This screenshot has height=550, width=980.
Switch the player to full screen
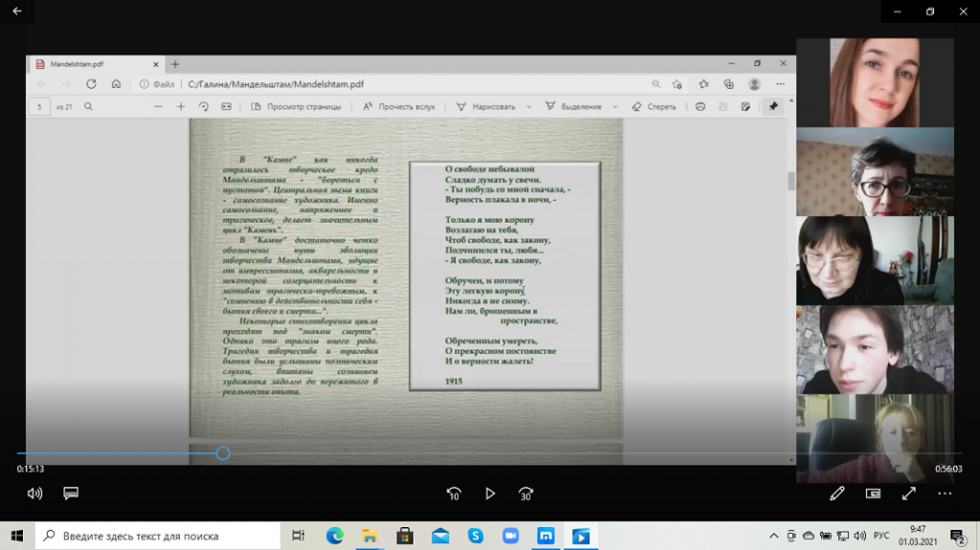pos(908,494)
